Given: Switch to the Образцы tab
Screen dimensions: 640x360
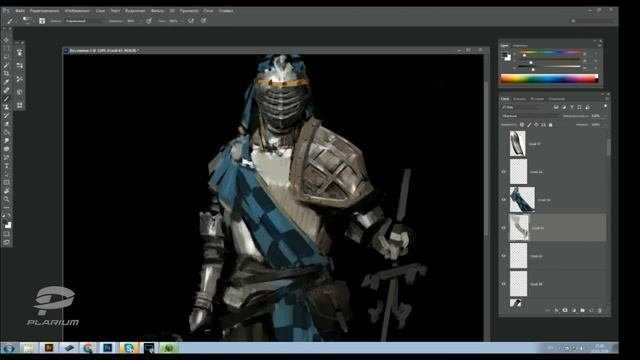Looking at the screenshot, I should tap(521, 45).
